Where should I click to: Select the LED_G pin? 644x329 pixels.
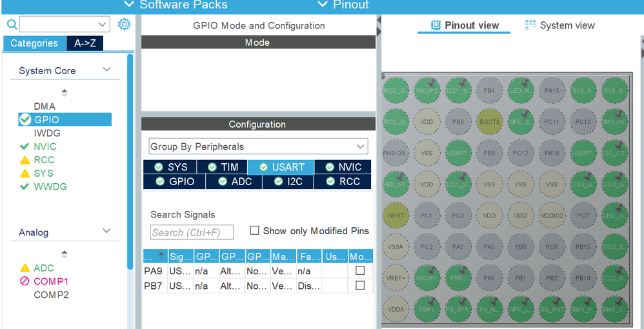point(614,215)
